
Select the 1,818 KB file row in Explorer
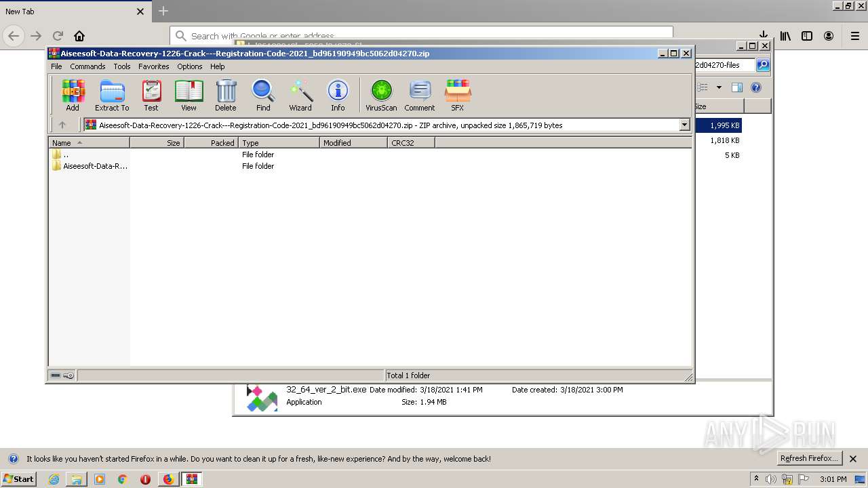tap(717, 140)
